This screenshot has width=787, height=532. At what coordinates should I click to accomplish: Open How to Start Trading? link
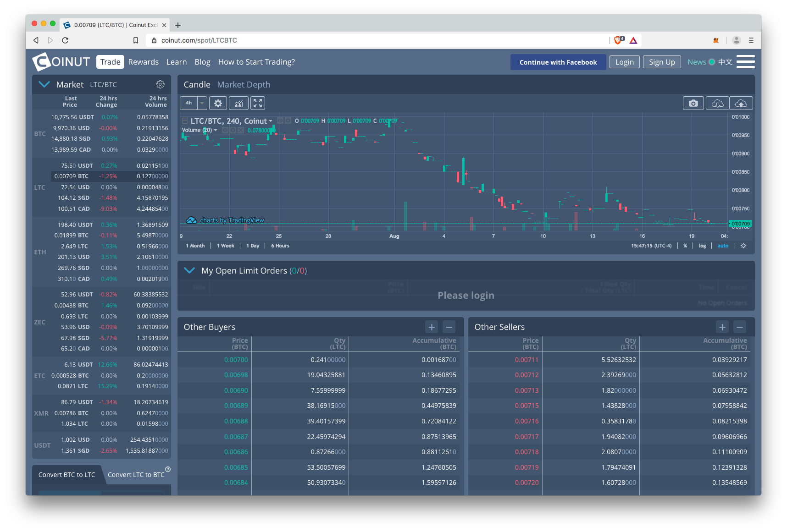[x=256, y=62]
